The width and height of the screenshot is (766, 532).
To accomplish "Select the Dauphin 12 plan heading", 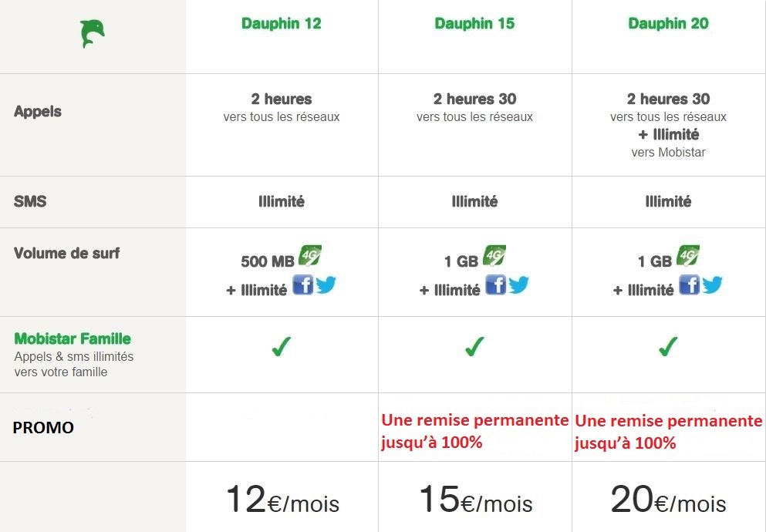I will (281, 23).
